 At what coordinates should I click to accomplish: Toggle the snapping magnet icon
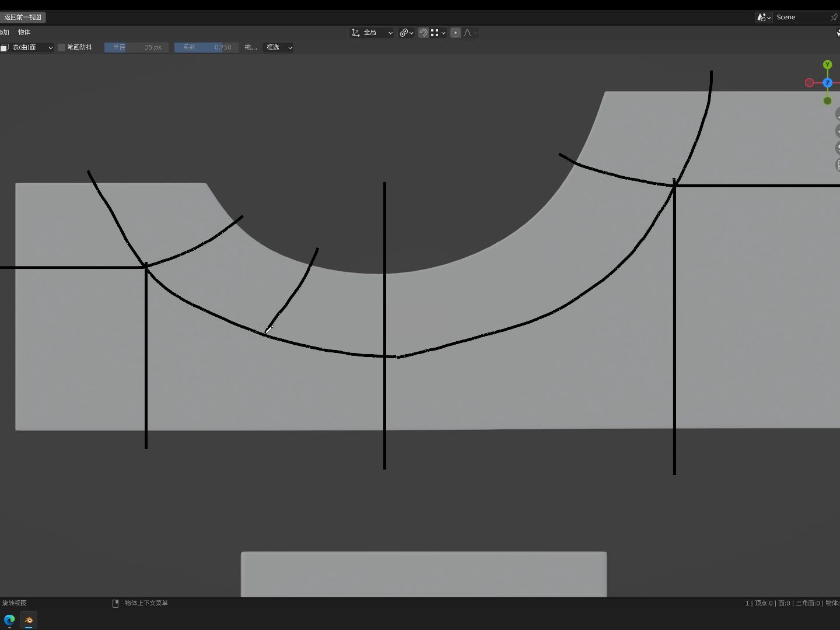pos(423,33)
